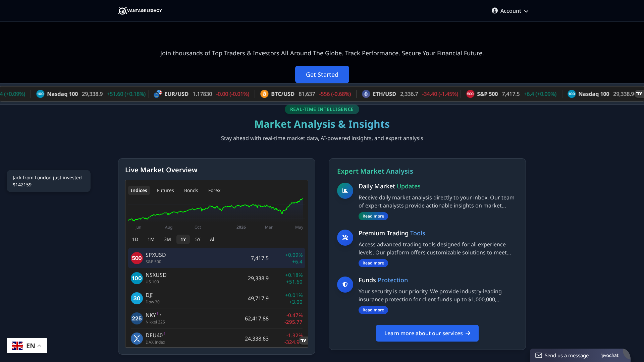Click the NSXUSD 100 icon in list
Screen dimensions: 644x362
coord(137,278)
